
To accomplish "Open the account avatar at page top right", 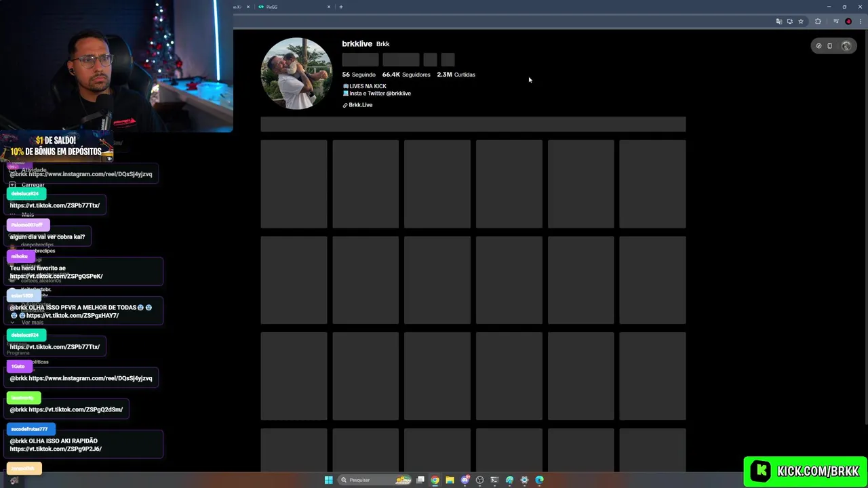I will tap(846, 46).
